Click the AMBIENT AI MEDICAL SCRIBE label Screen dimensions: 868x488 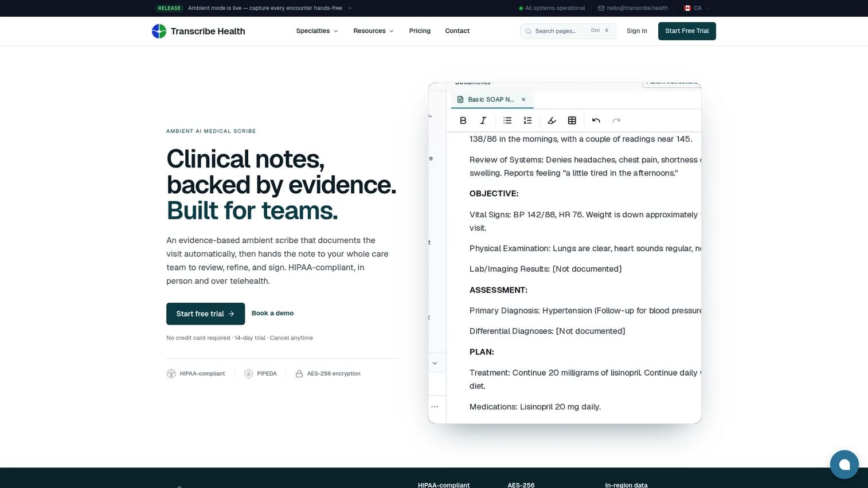pos(211,131)
